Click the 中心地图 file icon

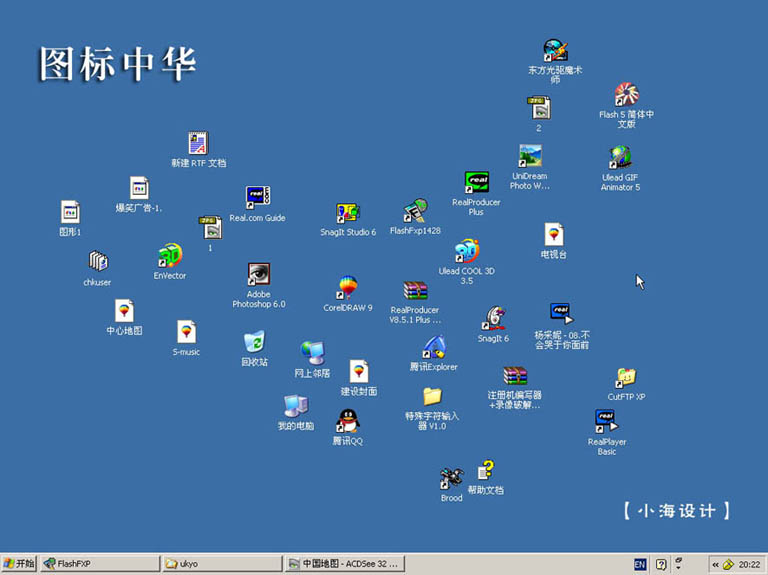pos(124,311)
